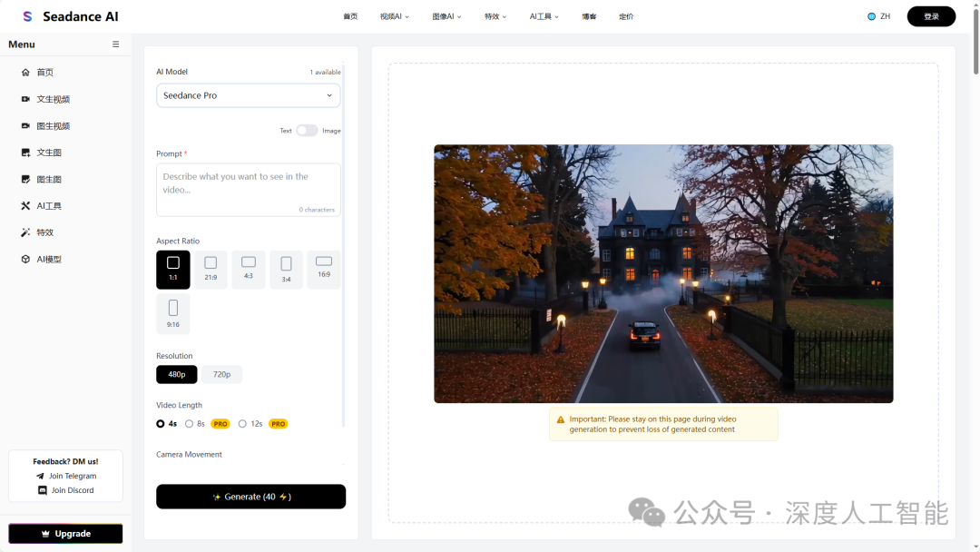The image size is (980, 552).
Task: Set resolution to 720p
Action: tap(222, 374)
